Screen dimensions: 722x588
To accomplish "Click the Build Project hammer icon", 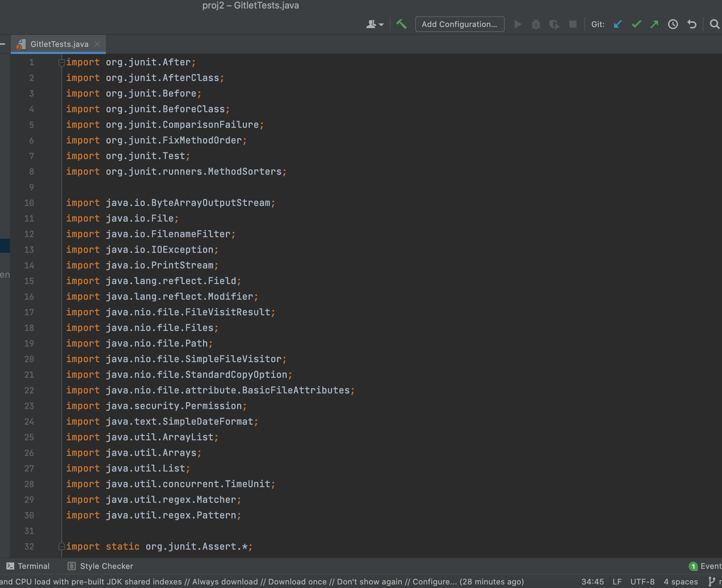I will tap(401, 24).
